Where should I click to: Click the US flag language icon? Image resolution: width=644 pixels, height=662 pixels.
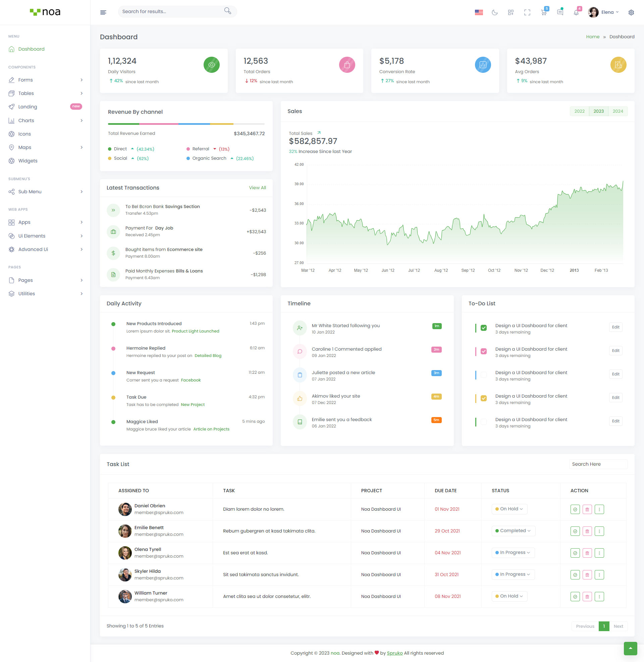(479, 12)
